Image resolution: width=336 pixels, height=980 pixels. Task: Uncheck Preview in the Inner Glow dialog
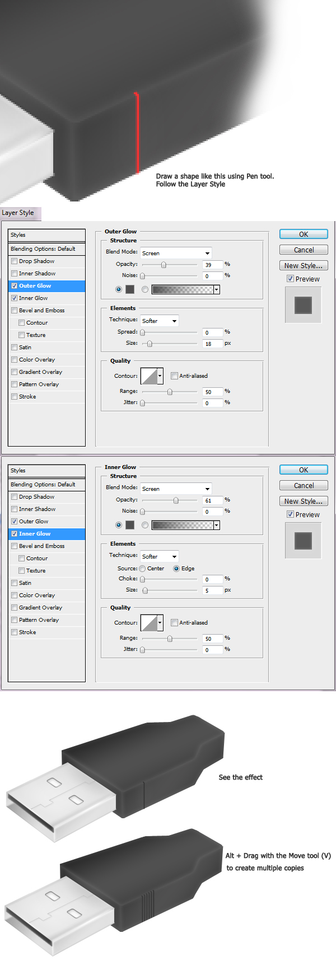(290, 514)
